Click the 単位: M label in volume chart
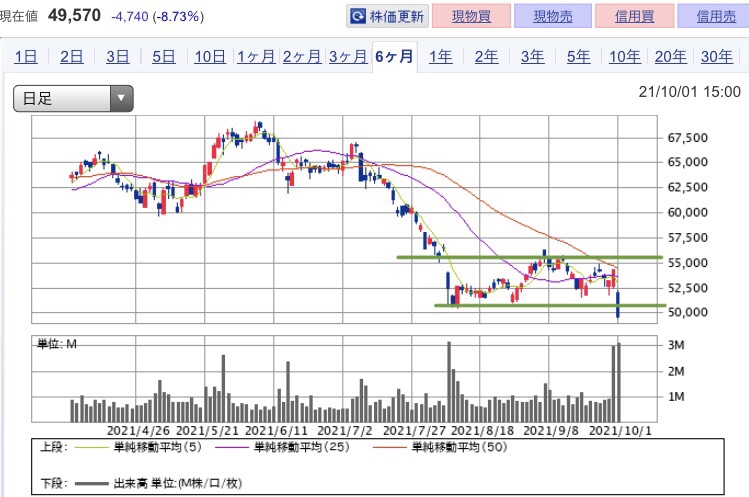This screenshot has width=749, height=497. point(57,344)
